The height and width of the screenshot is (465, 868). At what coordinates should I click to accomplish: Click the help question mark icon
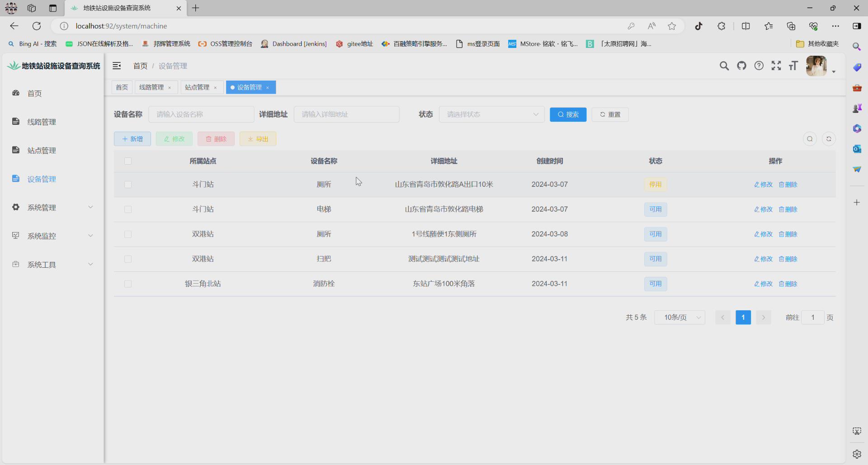(x=759, y=66)
